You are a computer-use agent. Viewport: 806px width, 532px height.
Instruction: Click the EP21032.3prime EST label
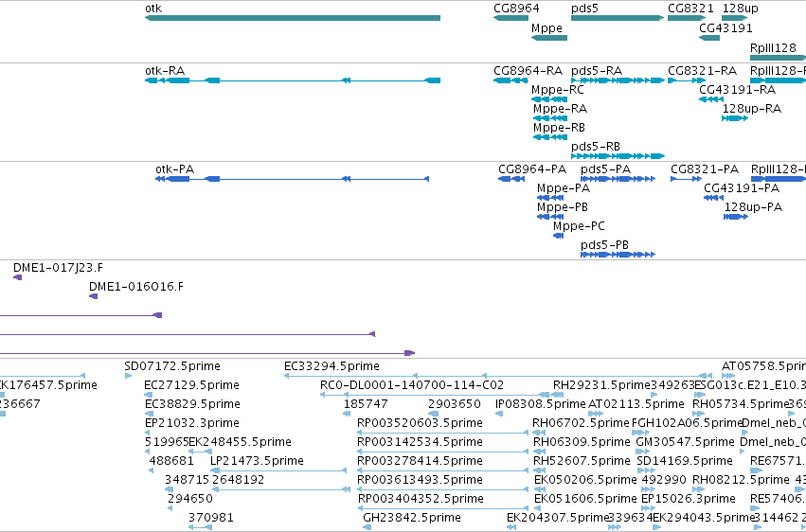[x=192, y=424]
